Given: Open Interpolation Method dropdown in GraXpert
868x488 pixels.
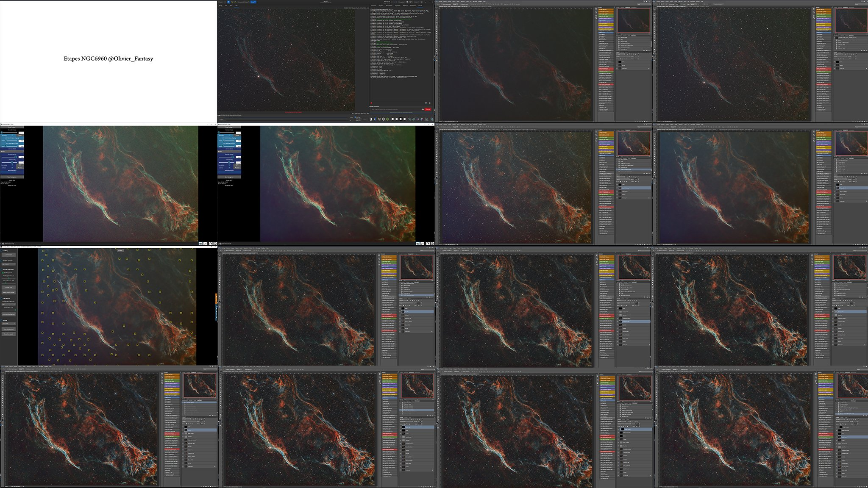Looking at the screenshot, I should [x=8, y=304].
